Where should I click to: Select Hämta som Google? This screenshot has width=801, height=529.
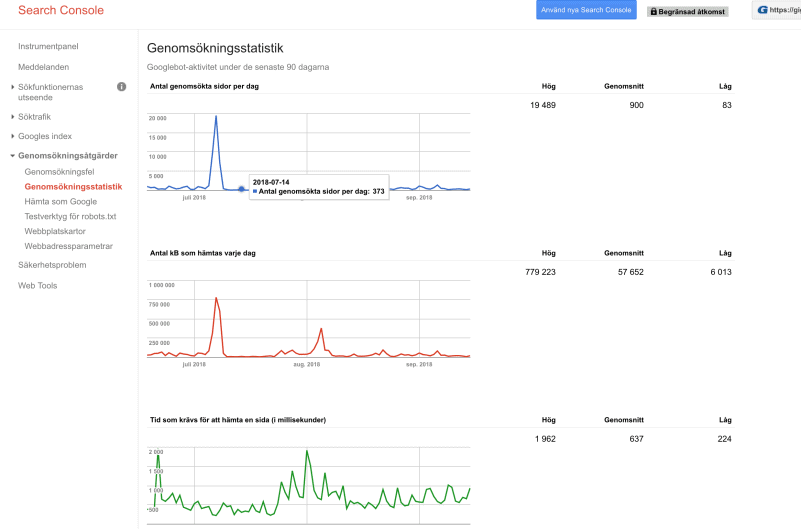[60, 201]
